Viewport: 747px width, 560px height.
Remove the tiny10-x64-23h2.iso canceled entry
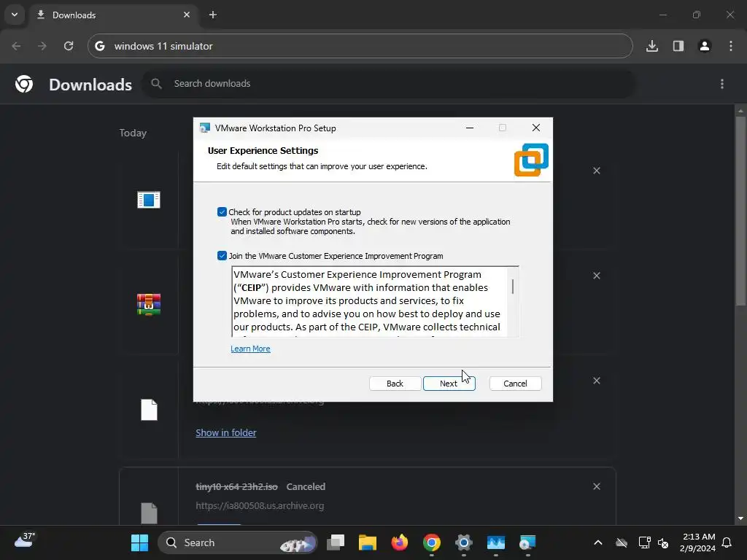click(597, 486)
